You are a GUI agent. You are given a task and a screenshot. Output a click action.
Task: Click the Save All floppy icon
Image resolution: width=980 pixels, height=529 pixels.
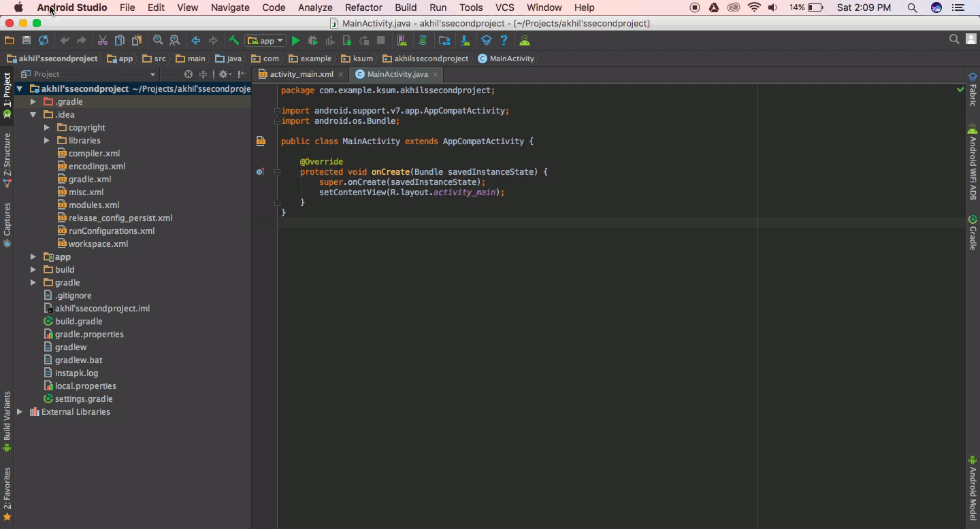coord(27,41)
